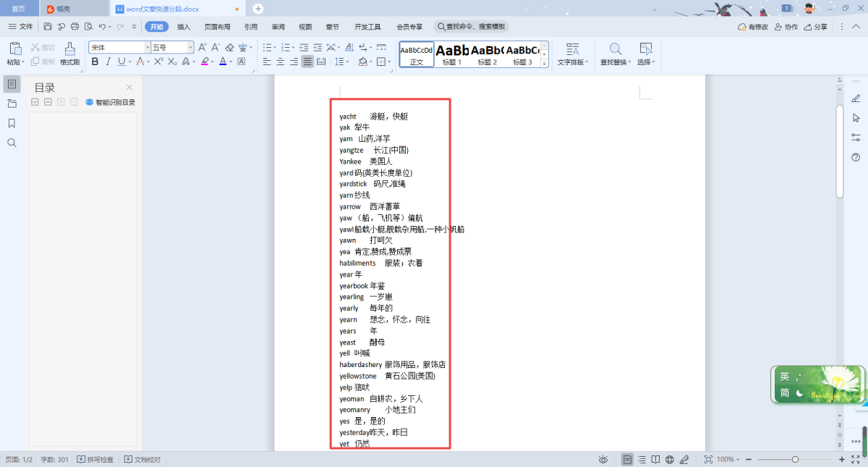Image resolution: width=868 pixels, height=467 pixels.
Task: Switch to the 插入 (Insert) ribbon tab
Action: click(x=184, y=27)
